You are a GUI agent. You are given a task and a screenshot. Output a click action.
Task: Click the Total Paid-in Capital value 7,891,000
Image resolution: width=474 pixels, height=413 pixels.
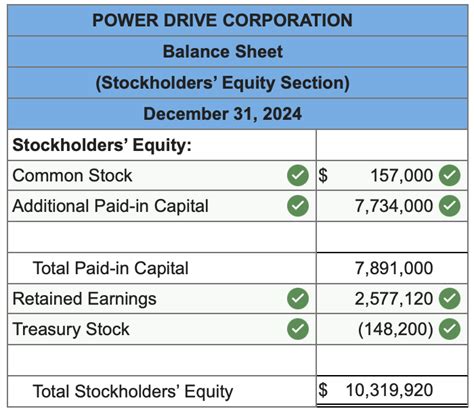(x=394, y=268)
